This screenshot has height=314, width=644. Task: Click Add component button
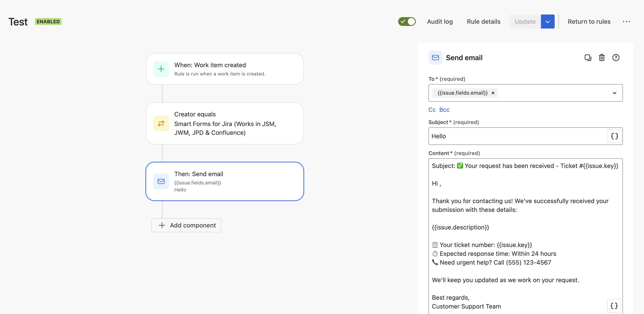coord(186,225)
